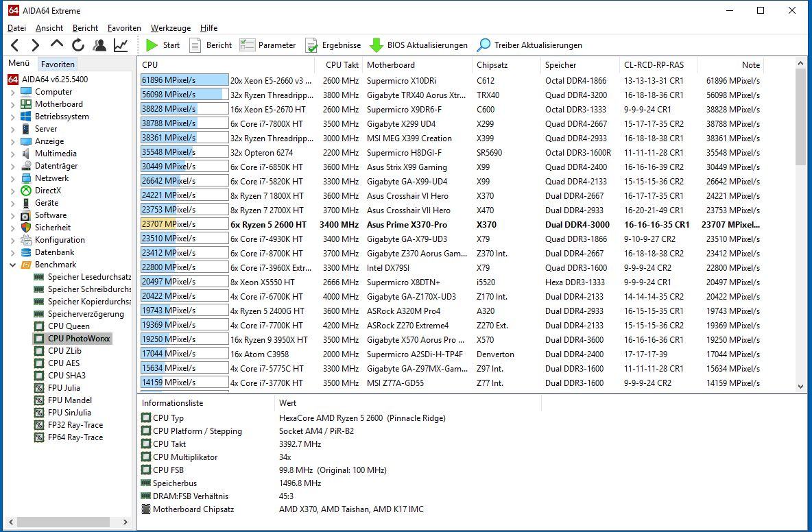Expand the Betriebssystem tree node
Image resolution: width=812 pixels, height=532 pixels.
point(13,117)
